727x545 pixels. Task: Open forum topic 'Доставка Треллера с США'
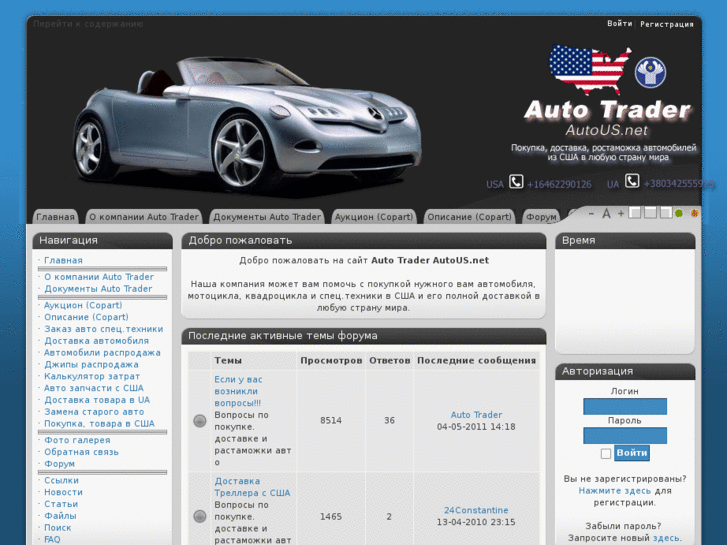click(x=252, y=487)
